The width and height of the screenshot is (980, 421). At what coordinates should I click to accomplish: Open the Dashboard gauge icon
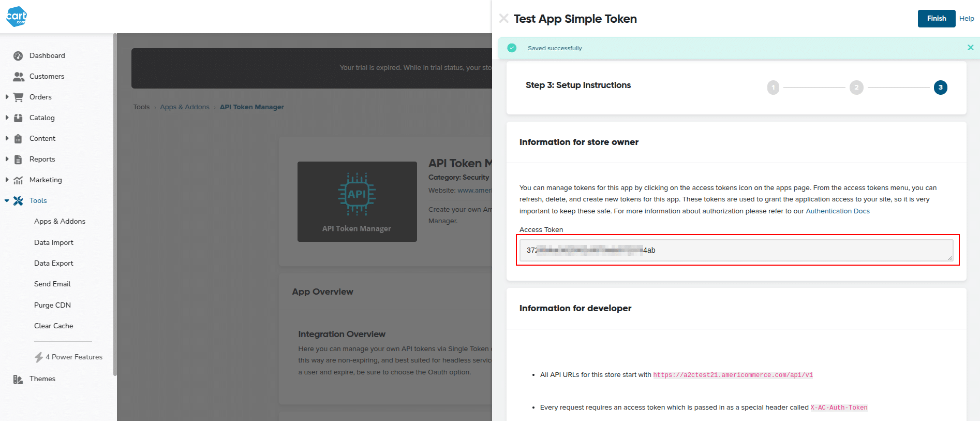click(x=18, y=56)
